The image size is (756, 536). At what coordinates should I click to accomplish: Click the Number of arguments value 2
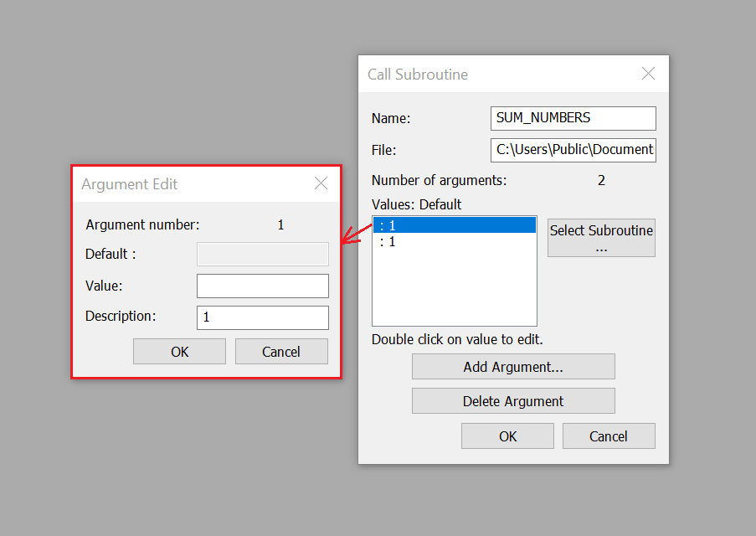click(601, 180)
